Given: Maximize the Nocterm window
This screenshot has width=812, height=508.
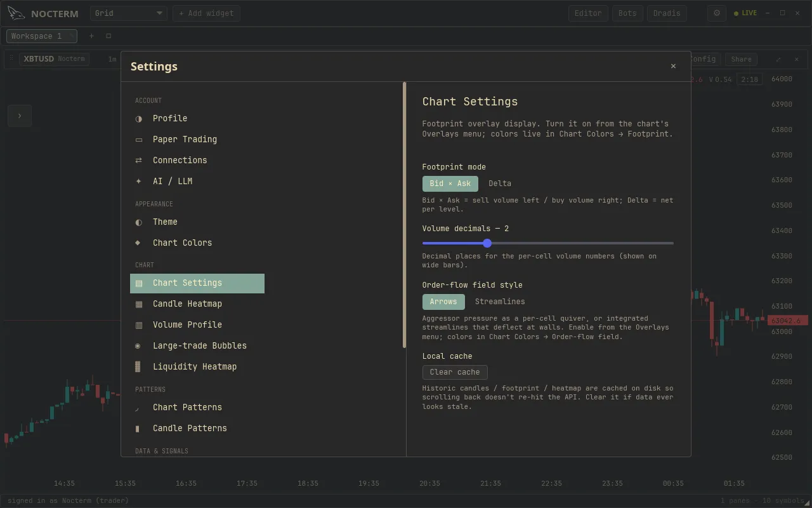Looking at the screenshot, I should click(782, 13).
